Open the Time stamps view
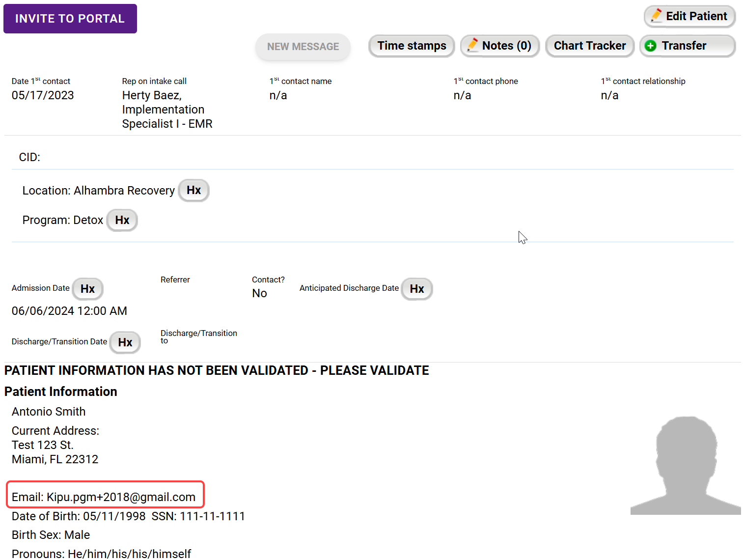Viewport: 743px width, 560px height. click(411, 46)
